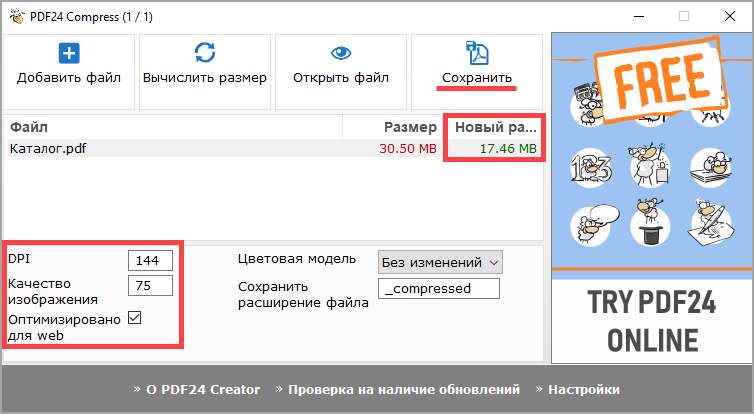This screenshot has width=754, height=414.
Task: Select the Каталог.pdf file row
Action: [274, 149]
